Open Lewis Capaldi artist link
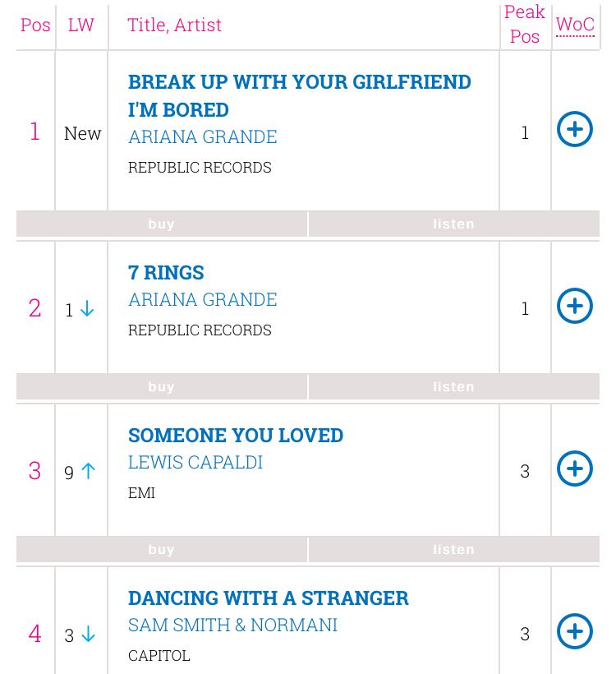The width and height of the screenshot is (616, 674). point(195,462)
